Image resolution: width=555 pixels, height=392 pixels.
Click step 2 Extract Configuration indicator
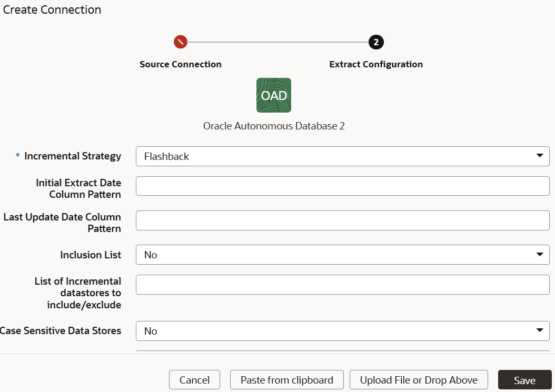pos(376,42)
